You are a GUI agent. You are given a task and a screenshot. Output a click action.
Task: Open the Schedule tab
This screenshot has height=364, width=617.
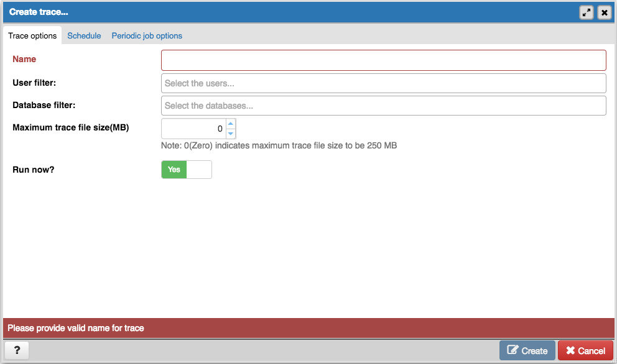coord(84,36)
